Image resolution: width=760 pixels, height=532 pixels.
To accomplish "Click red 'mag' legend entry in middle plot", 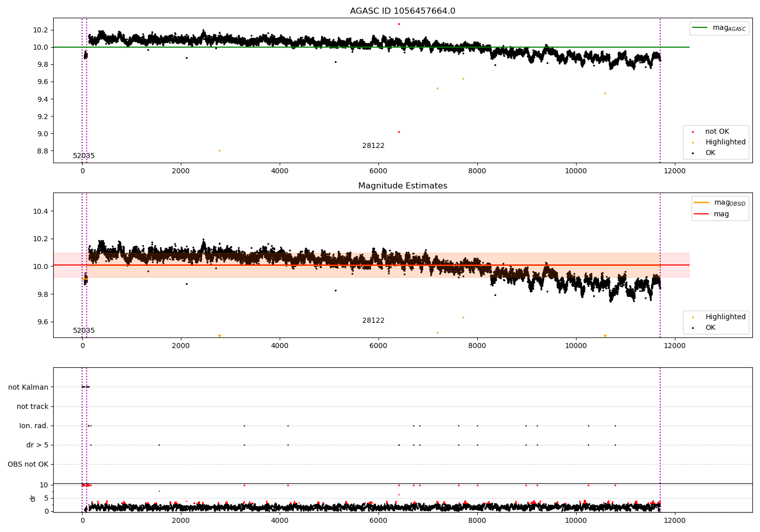I will 712,214.
